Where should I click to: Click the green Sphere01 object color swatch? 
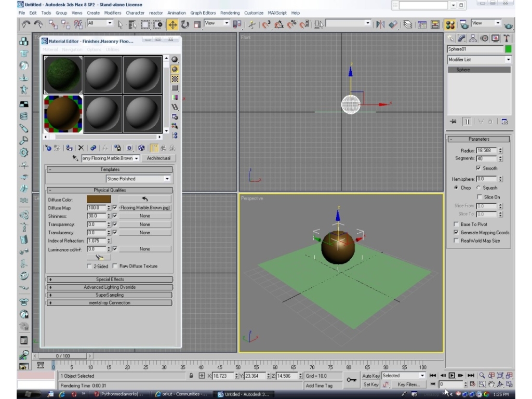pos(508,49)
